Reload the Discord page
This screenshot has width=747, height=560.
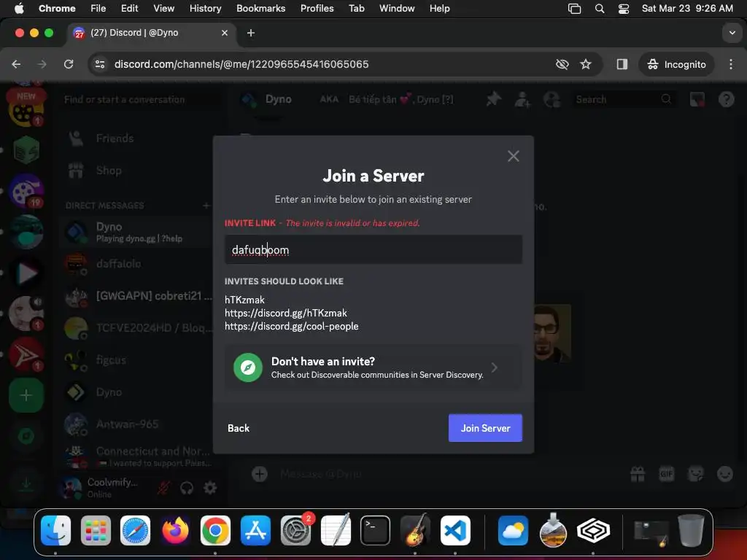pyautogui.click(x=69, y=64)
